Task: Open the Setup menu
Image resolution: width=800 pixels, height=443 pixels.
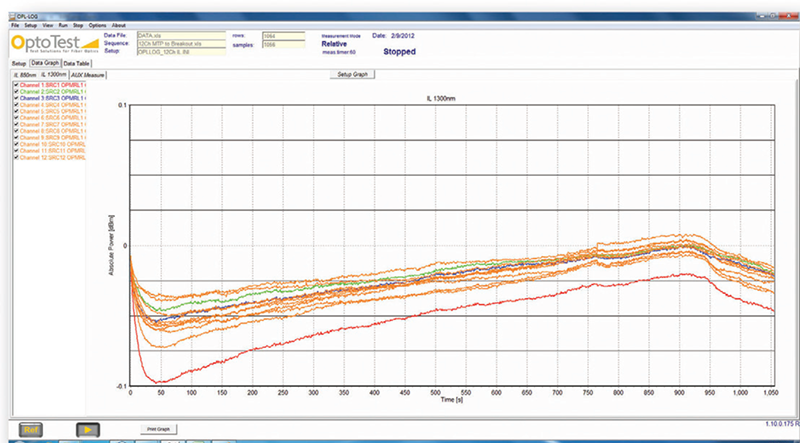Action: click(x=30, y=24)
